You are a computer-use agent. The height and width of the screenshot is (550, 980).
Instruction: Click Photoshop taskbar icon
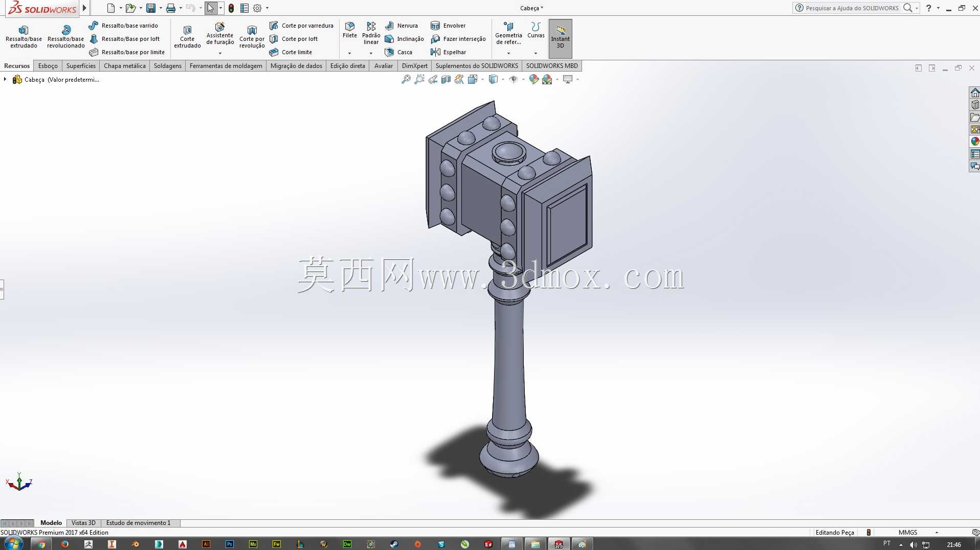230,544
